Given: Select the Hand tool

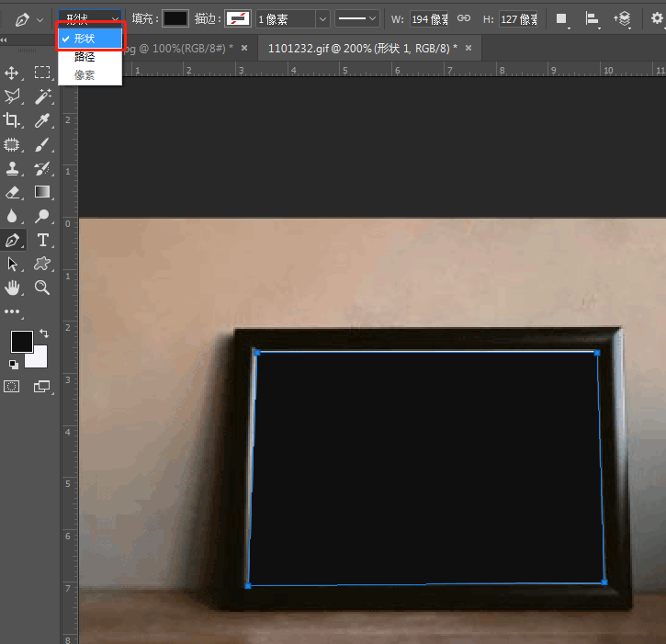Looking at the screenshot, I should pos(12,288).
